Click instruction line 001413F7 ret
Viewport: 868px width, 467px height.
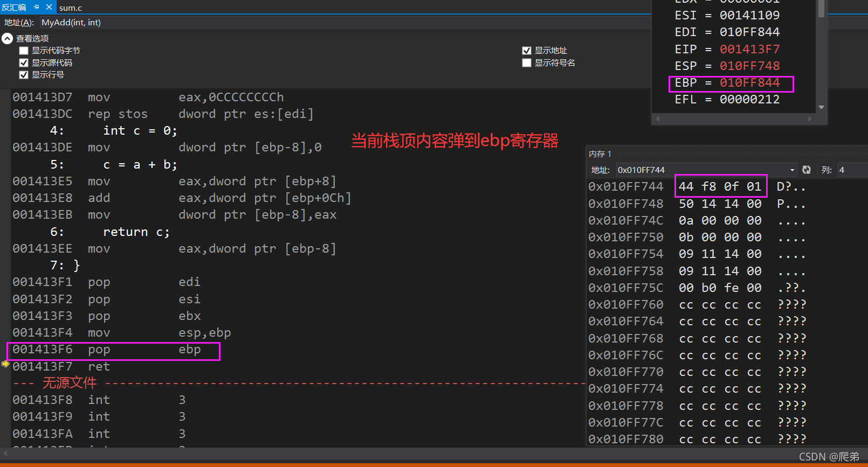coord(61,366)
